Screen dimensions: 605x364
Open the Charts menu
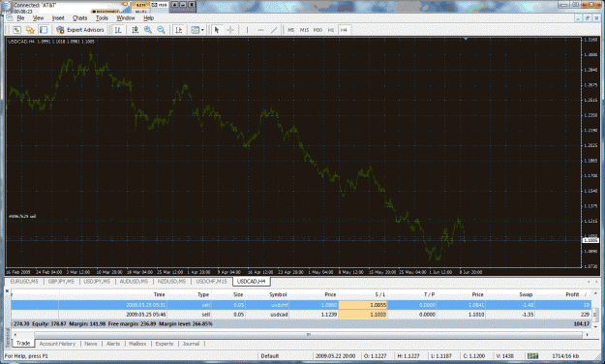tap(80, 17)
